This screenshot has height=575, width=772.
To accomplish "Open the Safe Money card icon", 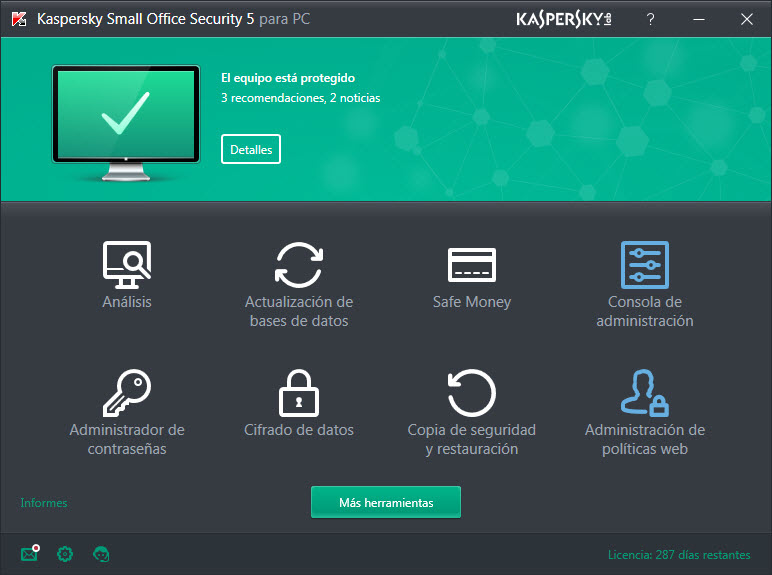I will coord(472,265).
